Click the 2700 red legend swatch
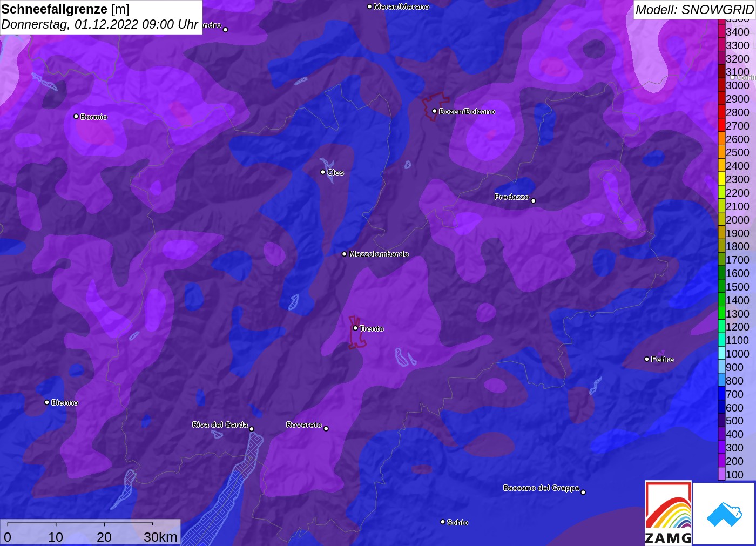The height and width of the screenshot is (546, 756). click(x=721, y=126)
